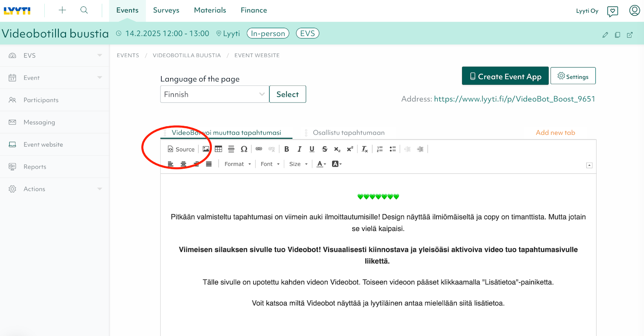644x336 pixels.
Task: Open the Font dropdown
Action: click(x=270, y=164)
